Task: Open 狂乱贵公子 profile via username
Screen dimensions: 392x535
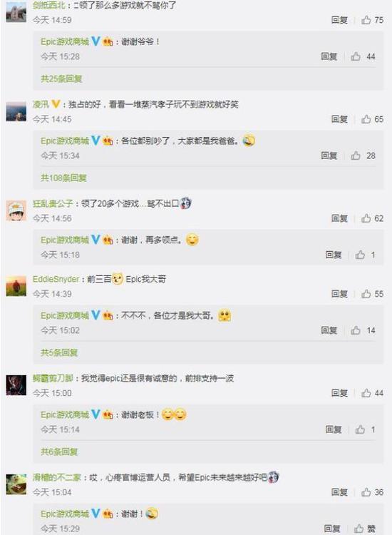Action: point(53,204)
